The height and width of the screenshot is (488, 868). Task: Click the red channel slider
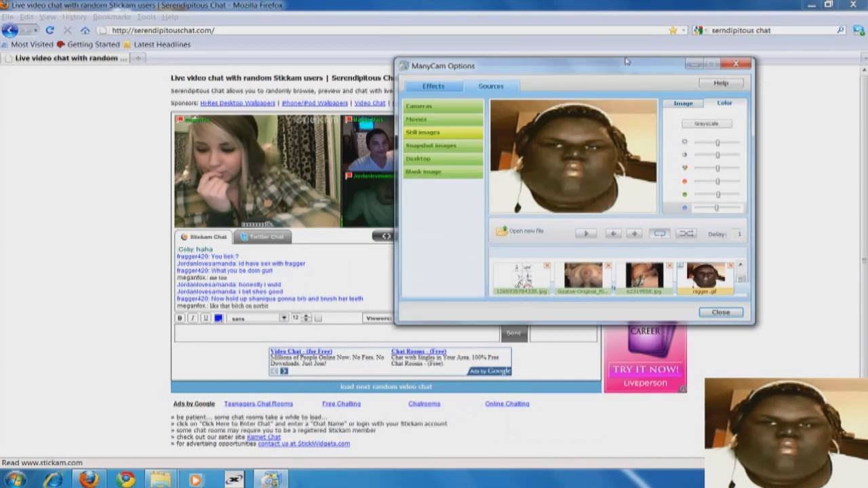(x=717, y=181)
